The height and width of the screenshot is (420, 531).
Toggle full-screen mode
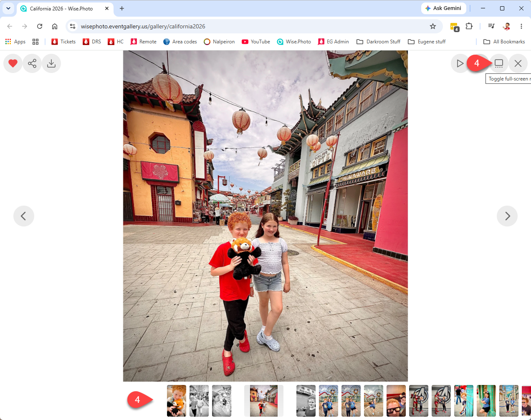click(499, 63)
